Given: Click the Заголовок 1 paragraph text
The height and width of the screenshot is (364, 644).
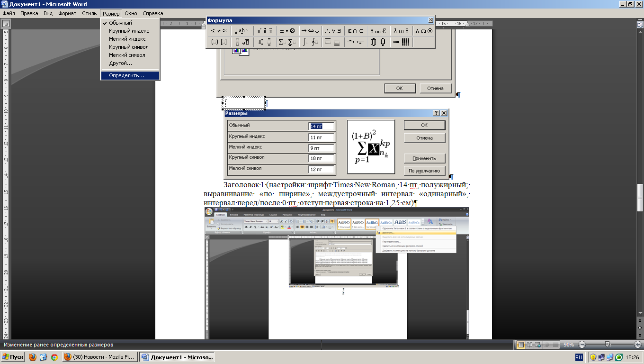Looking at the screenshot, I should pos(337,194).
